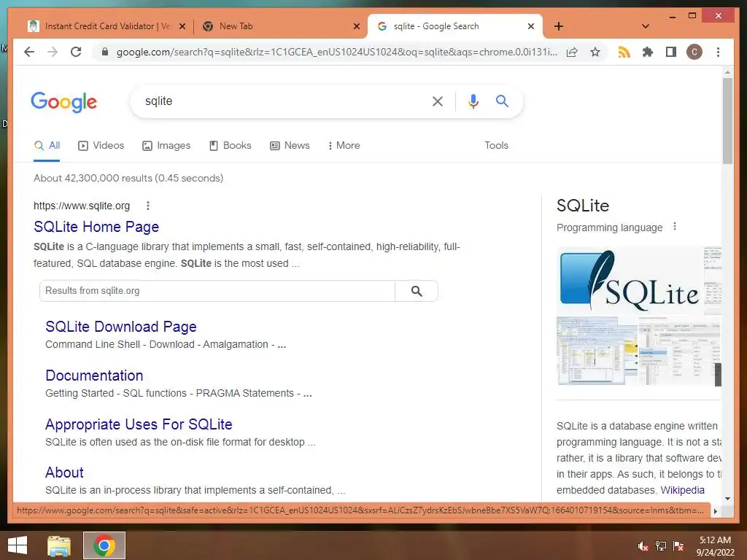
Task: Click the scrollbar up arrow
Action: click(727, 72)
